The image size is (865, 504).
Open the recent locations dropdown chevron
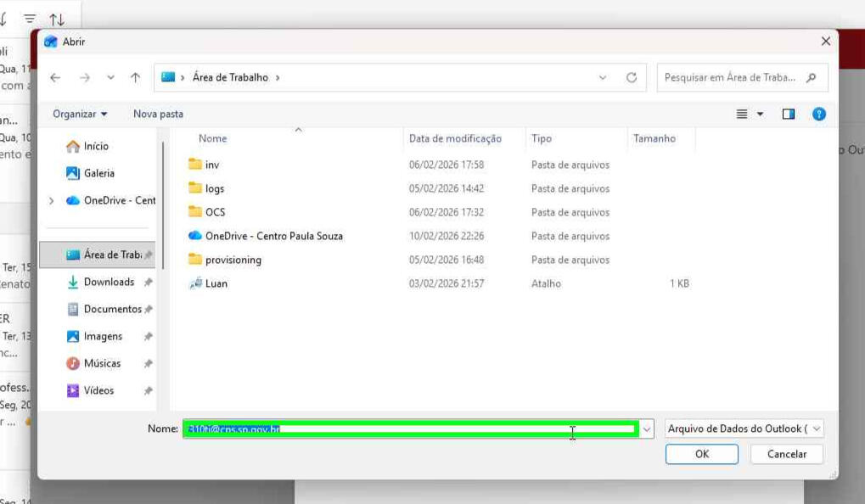click(x=110, y=77)
